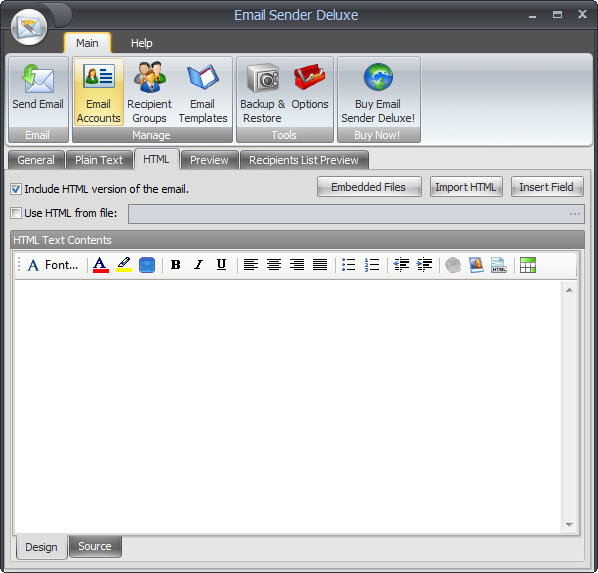The height and width of the screenshot is (573, 598).
Task: Open Backup & Restore tool
Action: pyautogui.click(x=262, y=92)
